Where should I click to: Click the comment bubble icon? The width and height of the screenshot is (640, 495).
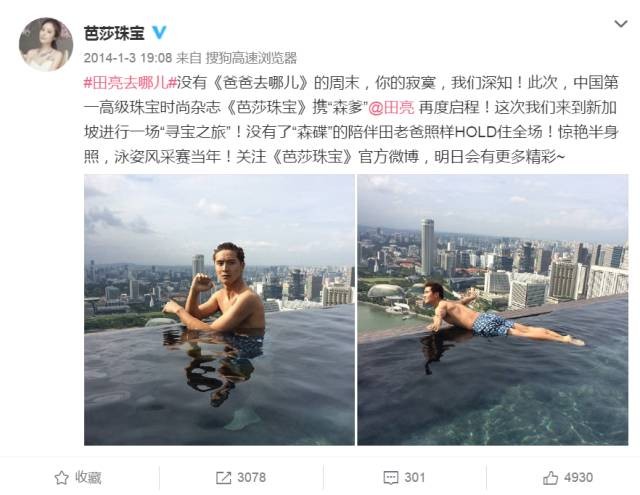click(x=391, y=478)
